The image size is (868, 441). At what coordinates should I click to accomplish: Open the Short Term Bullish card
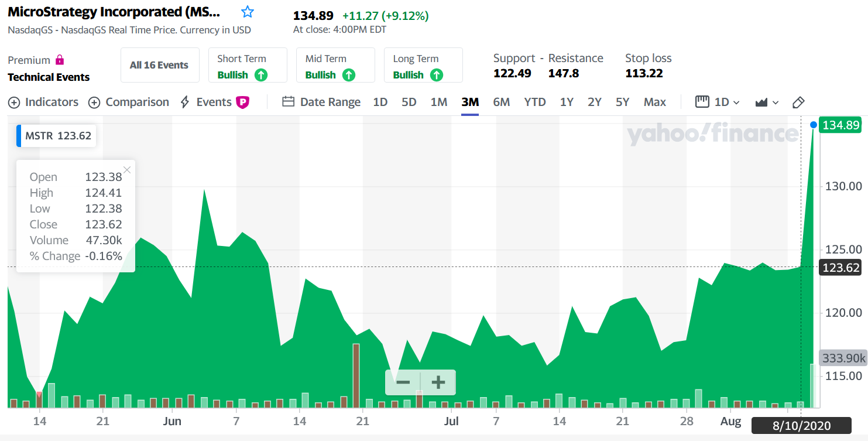coord(248,65)
